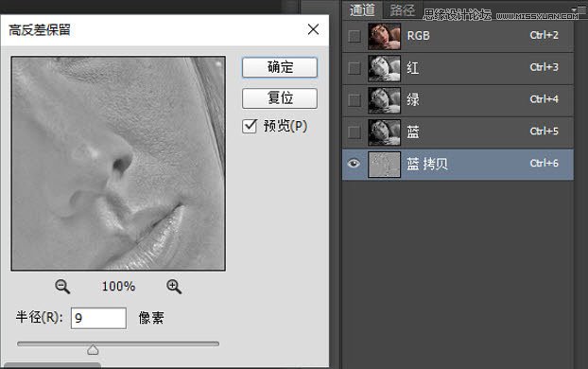Zoom out the High Pass preview

click(x=61, y=287)
